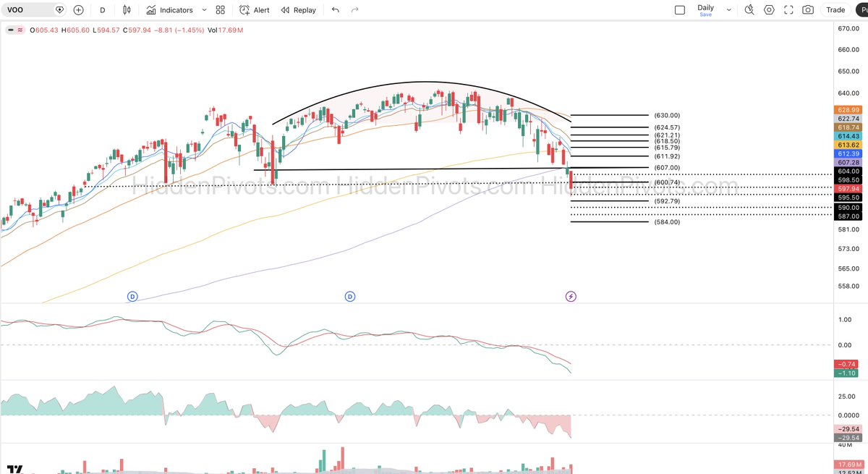Image resolution: width=868 pixels, height=474 pixels.
Task: Click the 17.69M volume axis label
Action: click(848, 464)
